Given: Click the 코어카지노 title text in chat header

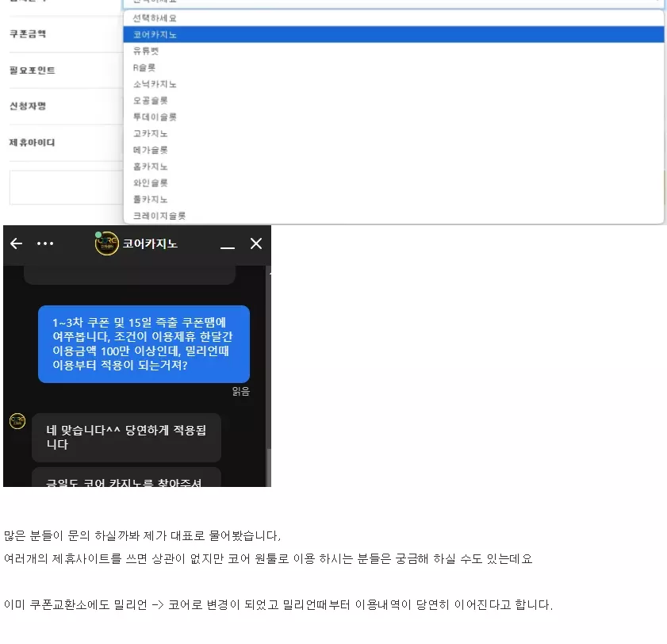Looking at the screenshot, I should coord(150,243).
